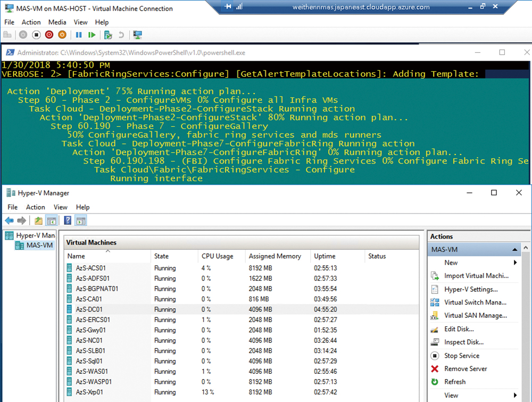The image size is (532, 402).
Task: Open Help menu in Hyper-V Manager
Action: (x=83, y=207)
